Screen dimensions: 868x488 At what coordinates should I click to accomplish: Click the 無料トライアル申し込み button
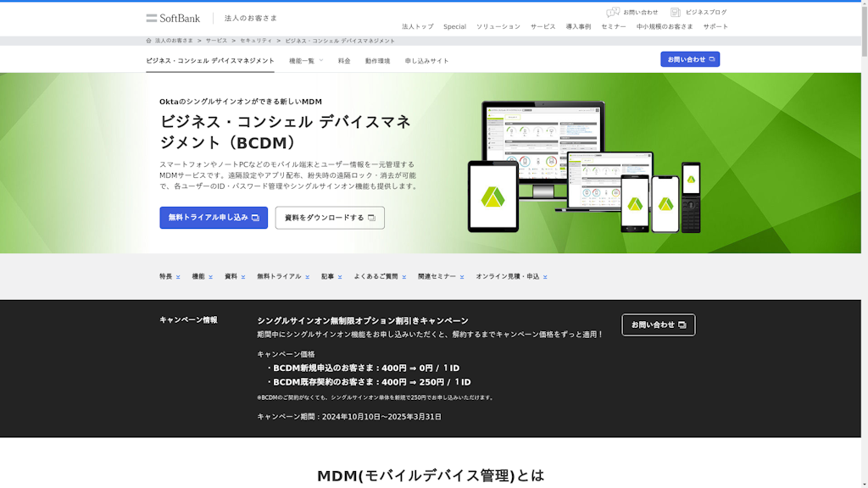[x=212, y=218]
